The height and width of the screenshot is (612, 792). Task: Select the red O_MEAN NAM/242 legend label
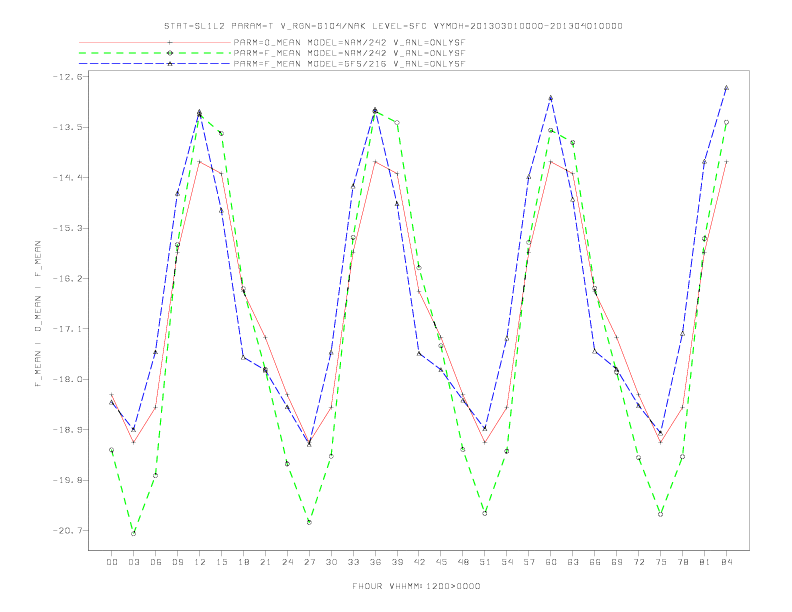click(349, 42)
